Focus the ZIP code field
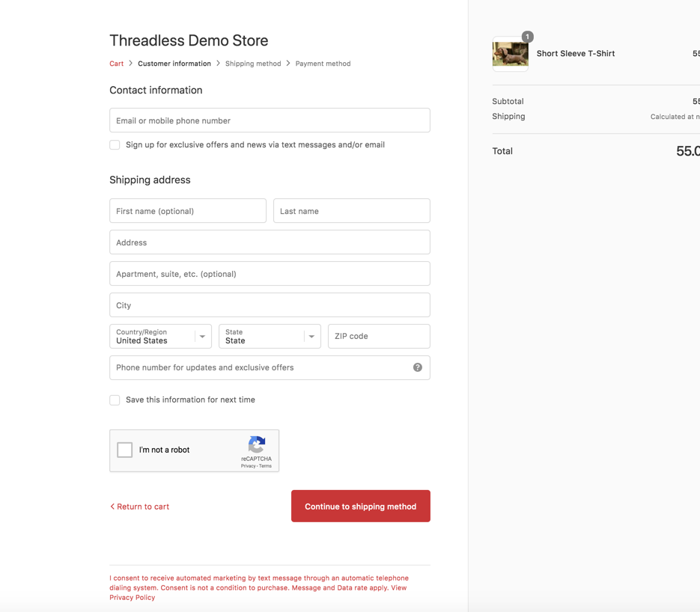Screen dimensions: 700x612 379,337
